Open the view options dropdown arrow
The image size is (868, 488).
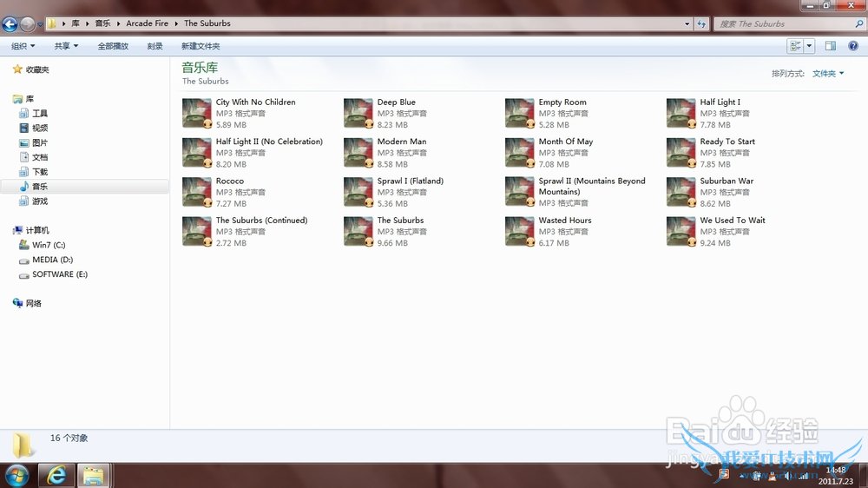tap(809, 46)
